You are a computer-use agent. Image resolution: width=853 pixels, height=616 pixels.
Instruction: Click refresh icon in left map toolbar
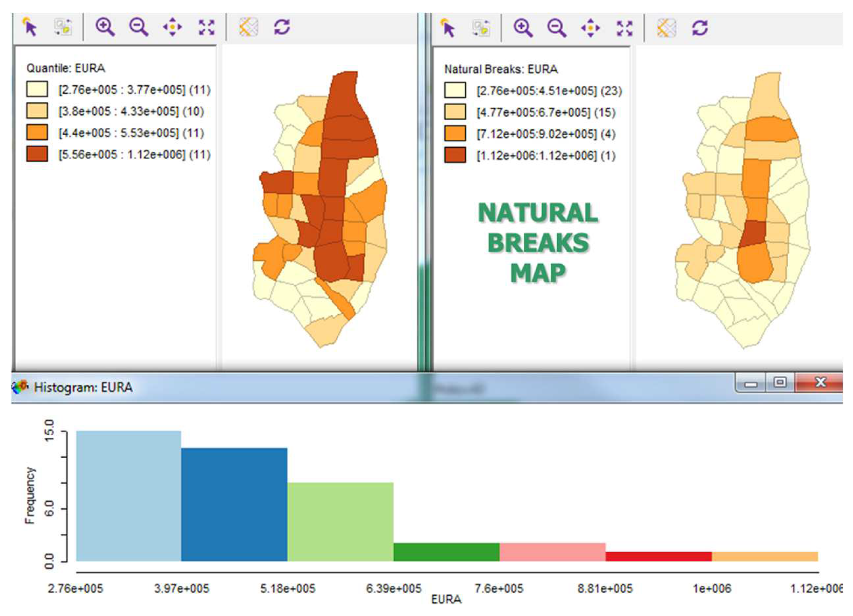pos(282,27)
